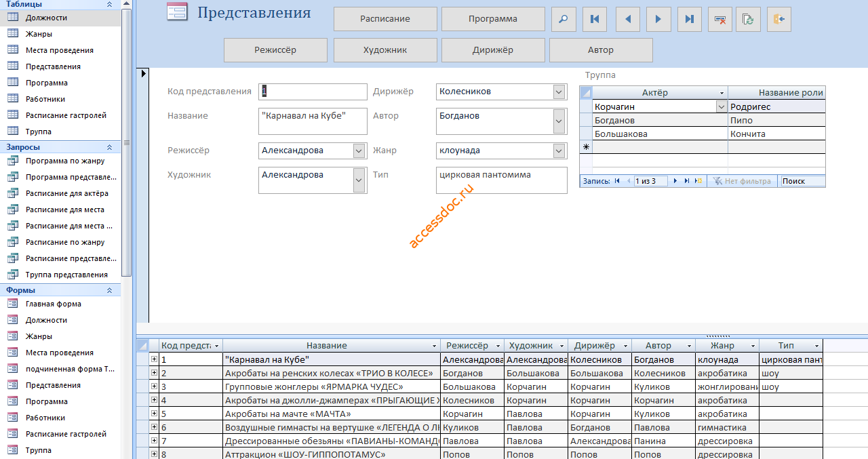Viewport: 868px width, 459px height.
Task: Go to next record in Труппа navigator
Action: [x=676, y=181]
